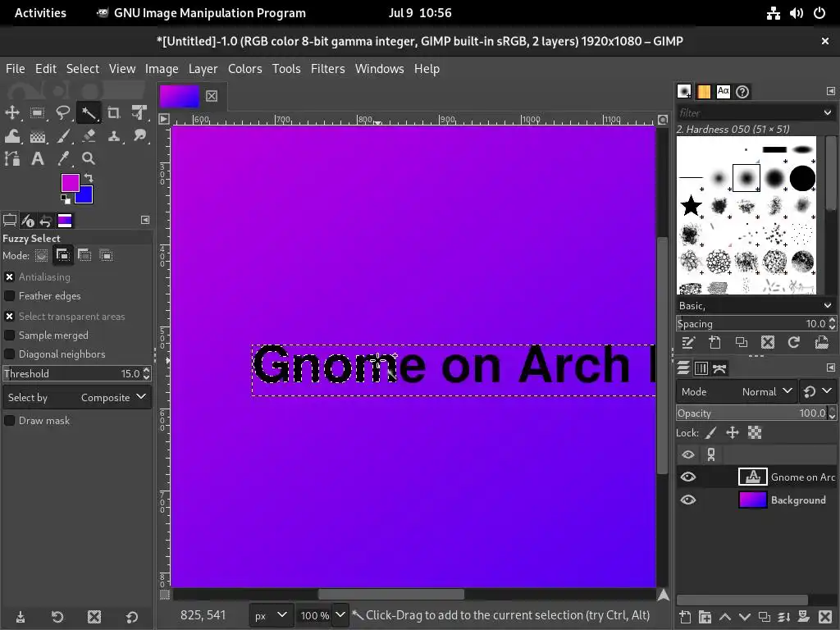
Task: Select the Move tool
Action: click(12, 112)
